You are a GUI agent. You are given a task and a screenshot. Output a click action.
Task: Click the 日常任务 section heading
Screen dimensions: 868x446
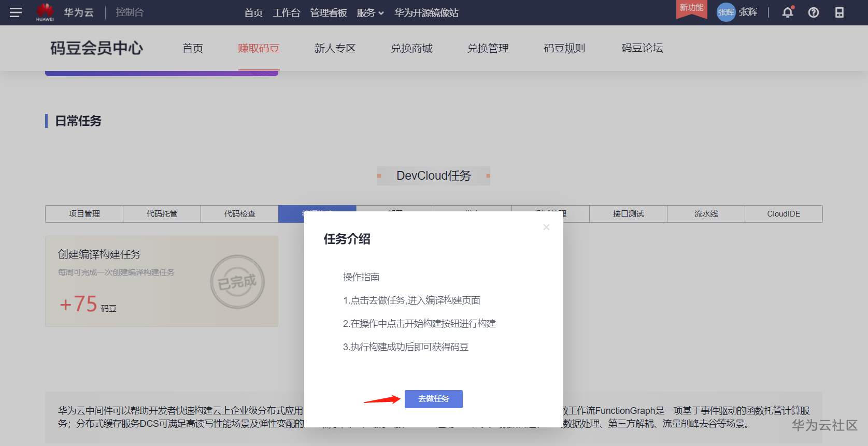78,121
